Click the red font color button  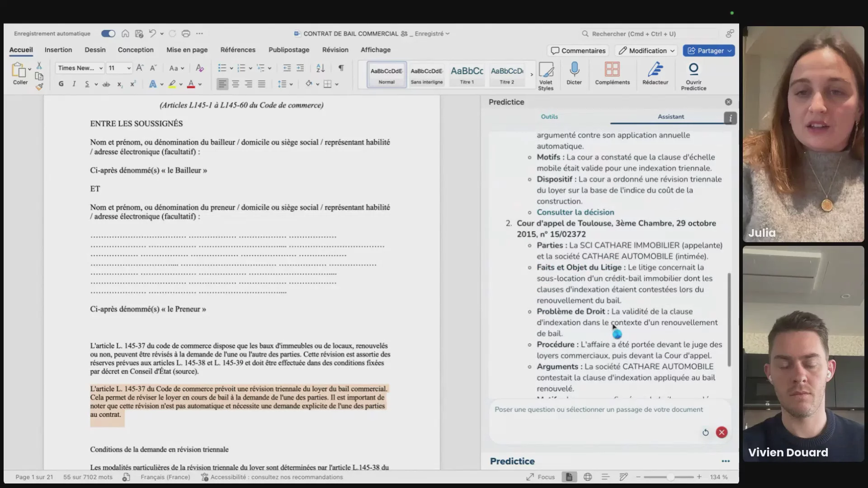click(191, 84)
